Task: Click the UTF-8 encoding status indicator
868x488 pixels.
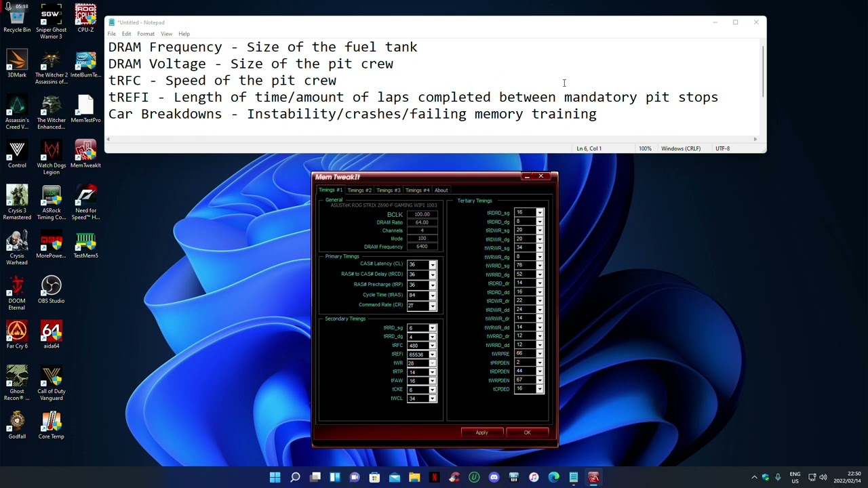Action: (723, 148)
